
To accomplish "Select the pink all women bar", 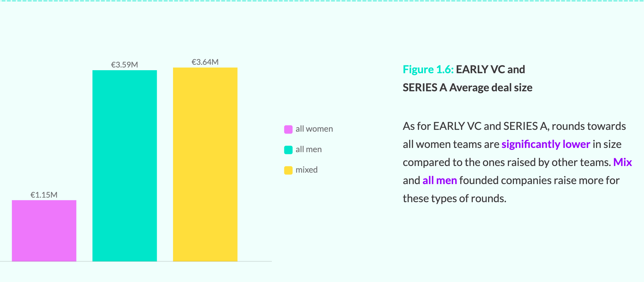I will (44, 231).
